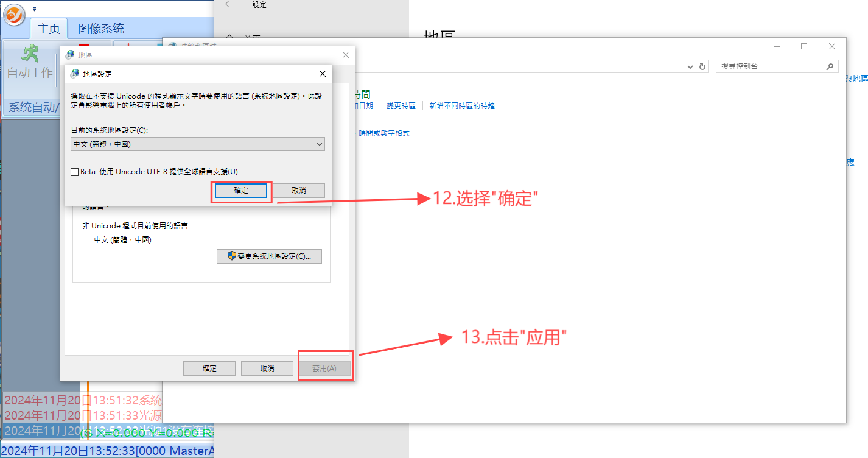Image resolution: width=868 pixels, height=458 pixels.
Task: Click 確定 at bottom of 地區 dialog
Action: tap(209, 368)
